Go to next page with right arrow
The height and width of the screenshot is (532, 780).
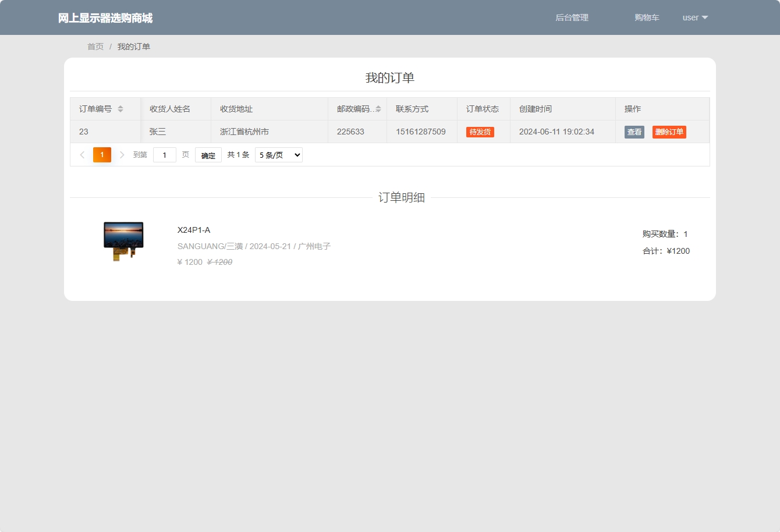pyautogui.click(x=122, y=155)
